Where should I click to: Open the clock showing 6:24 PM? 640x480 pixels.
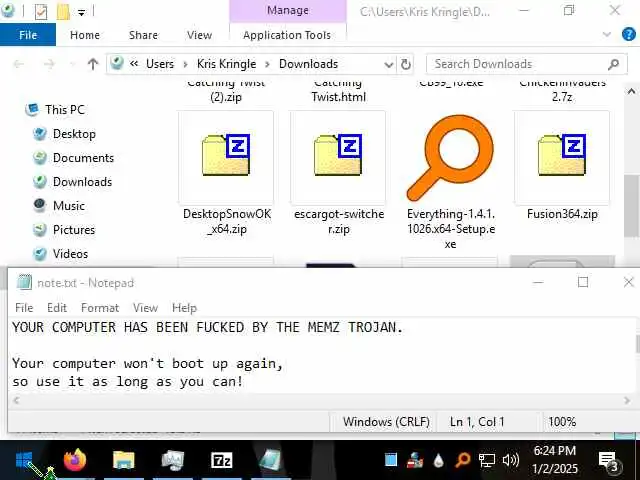(555, 460)
